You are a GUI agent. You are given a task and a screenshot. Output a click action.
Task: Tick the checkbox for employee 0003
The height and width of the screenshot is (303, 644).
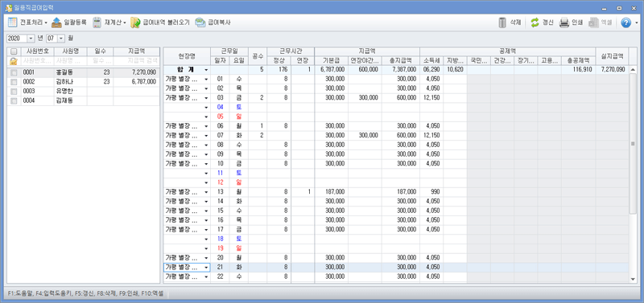coord(14,91)
